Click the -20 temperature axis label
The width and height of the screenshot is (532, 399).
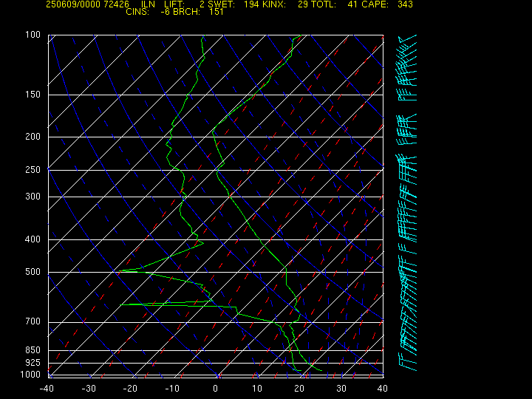point(130,389)
